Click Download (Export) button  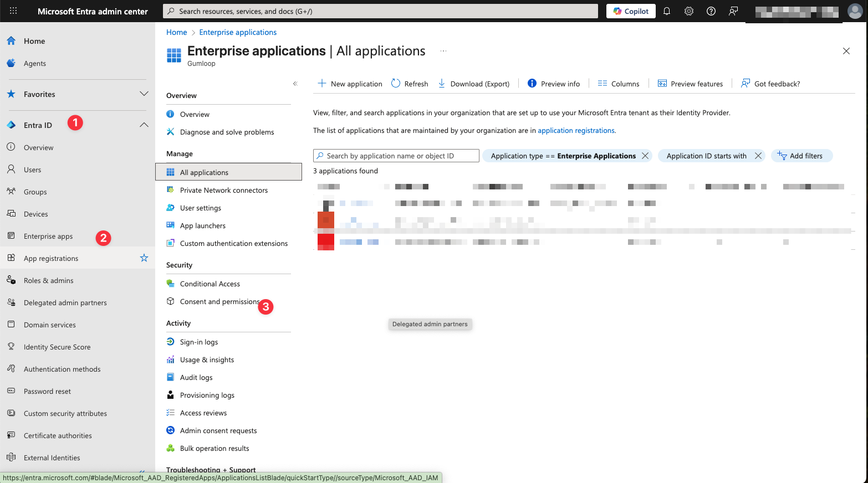pyautogui.click(x=474, y=84)
